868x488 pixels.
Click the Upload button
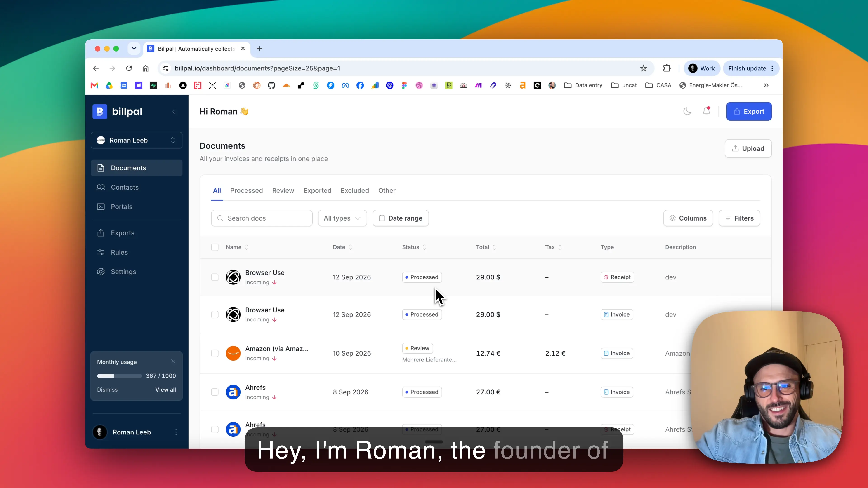tap(748, 148)
